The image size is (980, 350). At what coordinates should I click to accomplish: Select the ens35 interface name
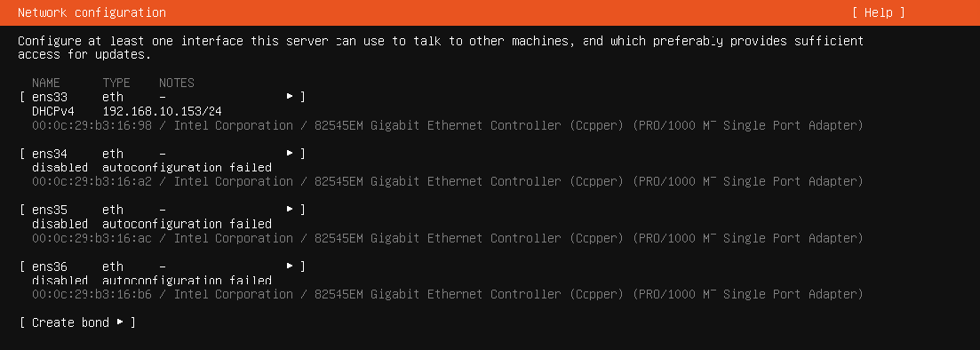[x=50, y=210]
